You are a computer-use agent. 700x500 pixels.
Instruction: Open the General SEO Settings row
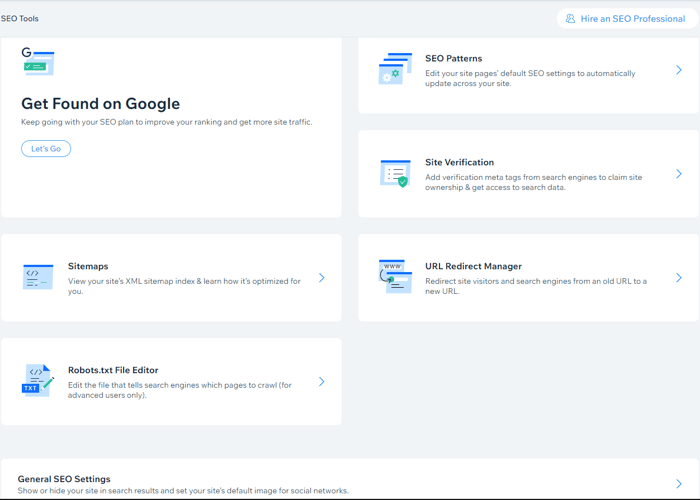point(350,479)
